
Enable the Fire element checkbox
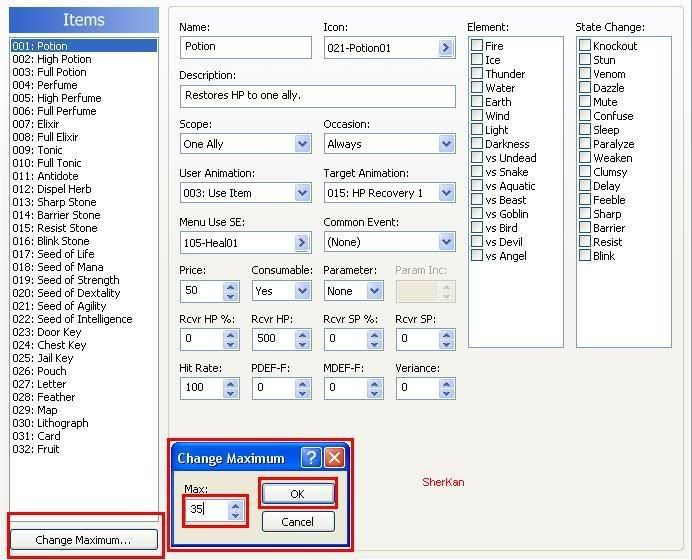478,46
